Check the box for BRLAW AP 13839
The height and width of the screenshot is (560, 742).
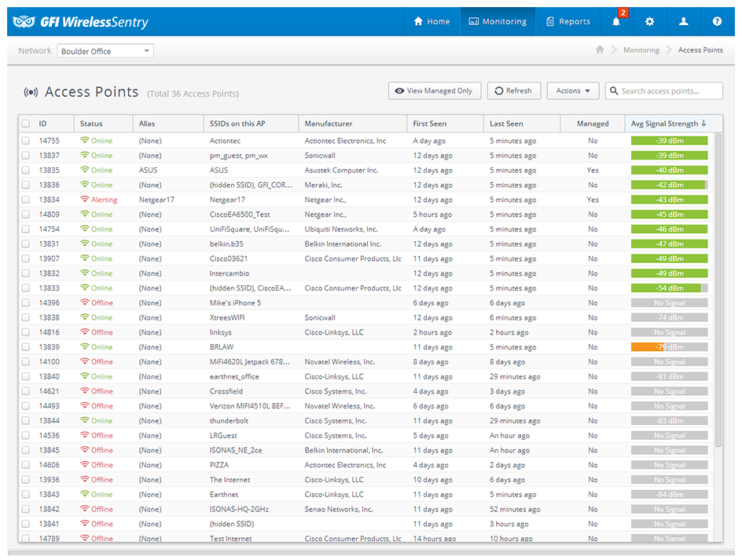coord(26,346)
